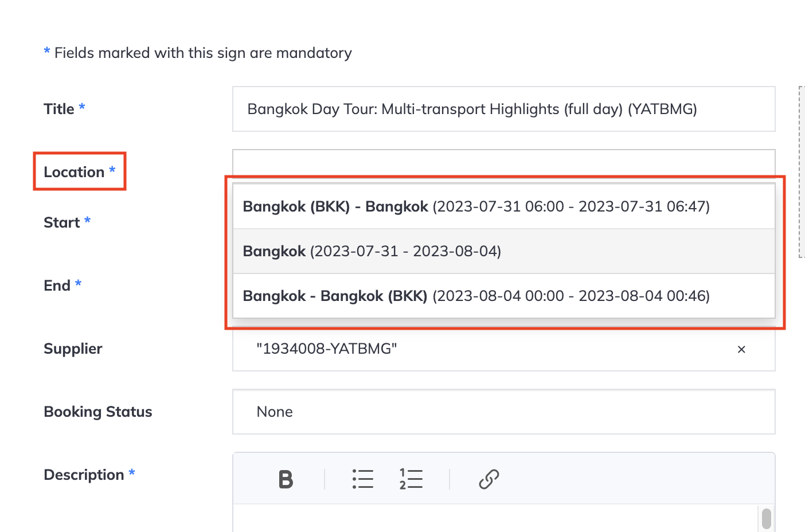Click the Booking Status label
Screen dimensions: 805x532
98,412
